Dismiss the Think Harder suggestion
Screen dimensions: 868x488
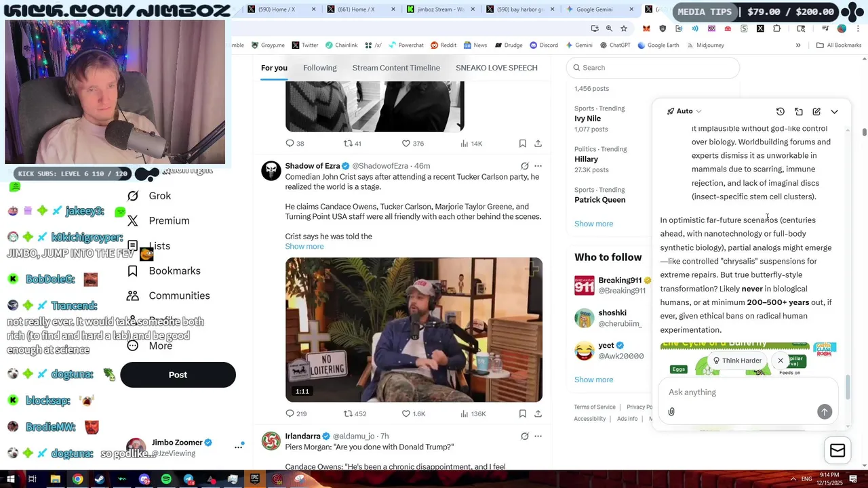click(x=781, y=361)
